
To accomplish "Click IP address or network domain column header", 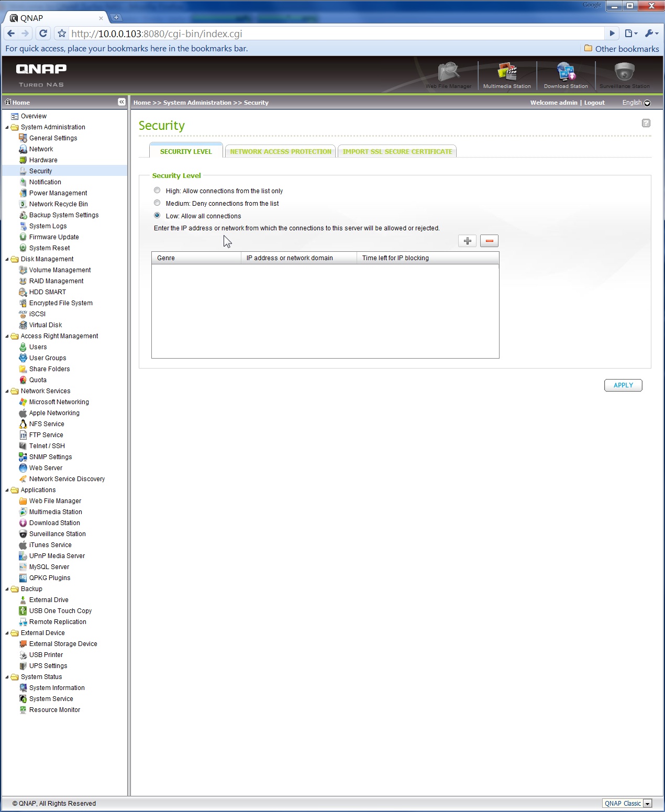I will tap(299, 258).
